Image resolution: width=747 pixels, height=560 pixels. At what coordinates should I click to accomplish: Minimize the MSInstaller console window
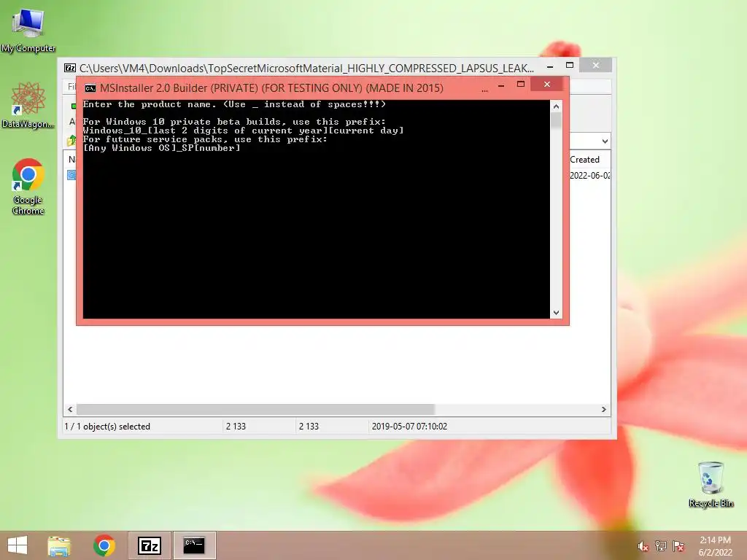(x=501, y=85)
